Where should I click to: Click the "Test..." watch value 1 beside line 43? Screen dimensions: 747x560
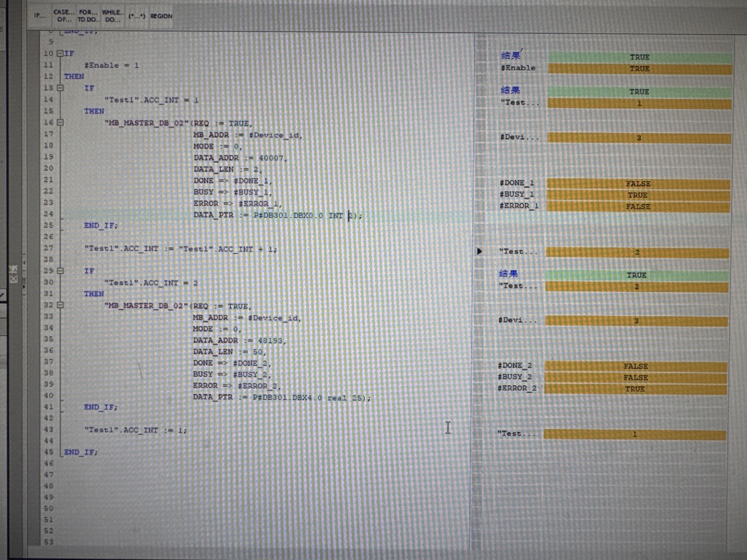[x=635, y=434]
